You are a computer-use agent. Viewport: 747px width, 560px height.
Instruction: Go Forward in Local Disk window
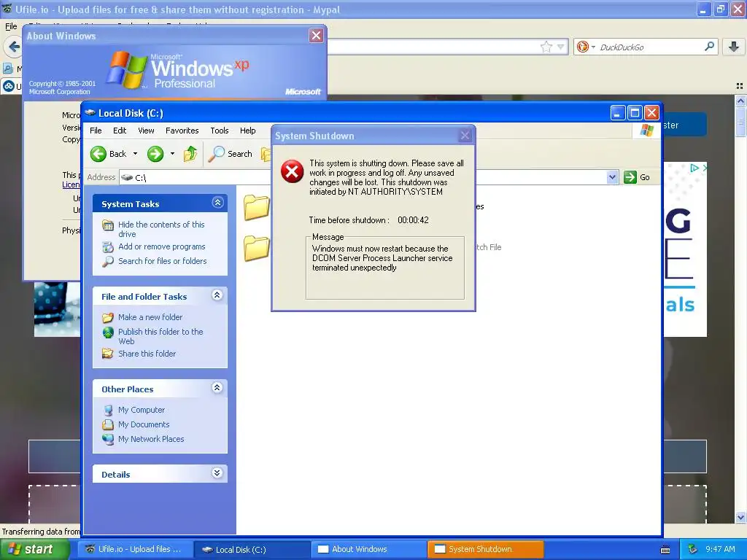[155, 154]
